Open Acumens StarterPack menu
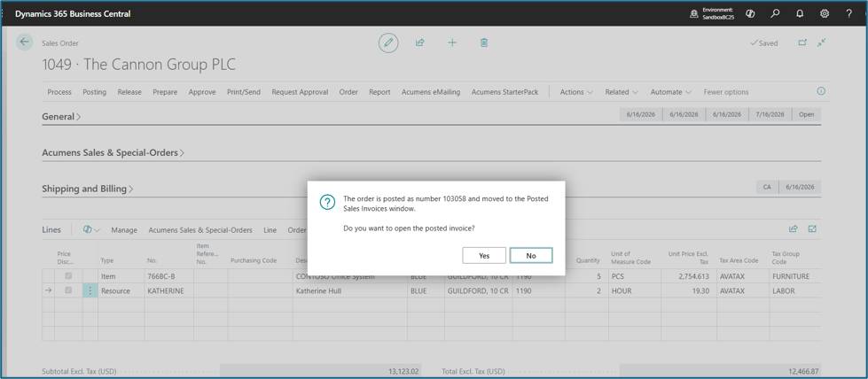This screenshot has width=868, height=379. pos(504,92)
